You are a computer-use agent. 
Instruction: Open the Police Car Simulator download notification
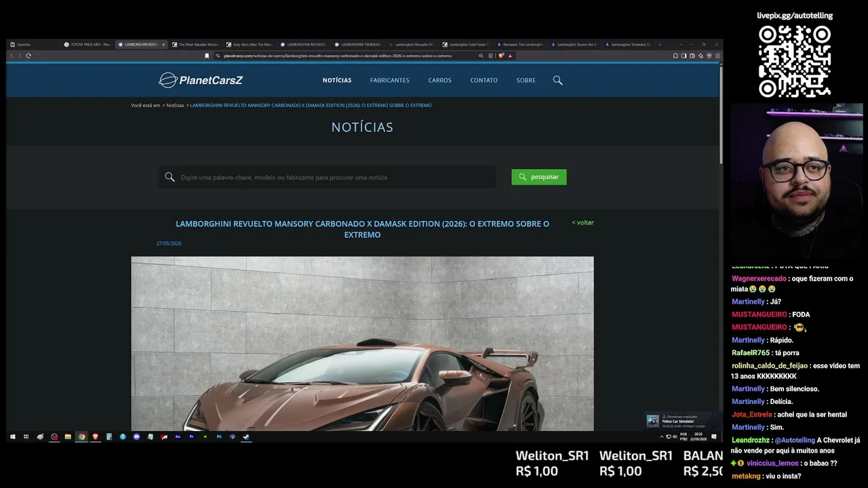pos(684,422)
